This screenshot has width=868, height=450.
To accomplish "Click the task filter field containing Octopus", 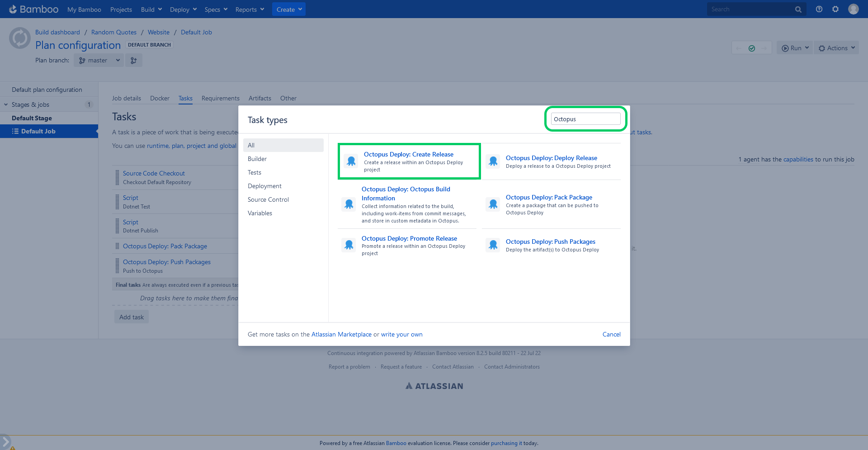I will (585, 119).
